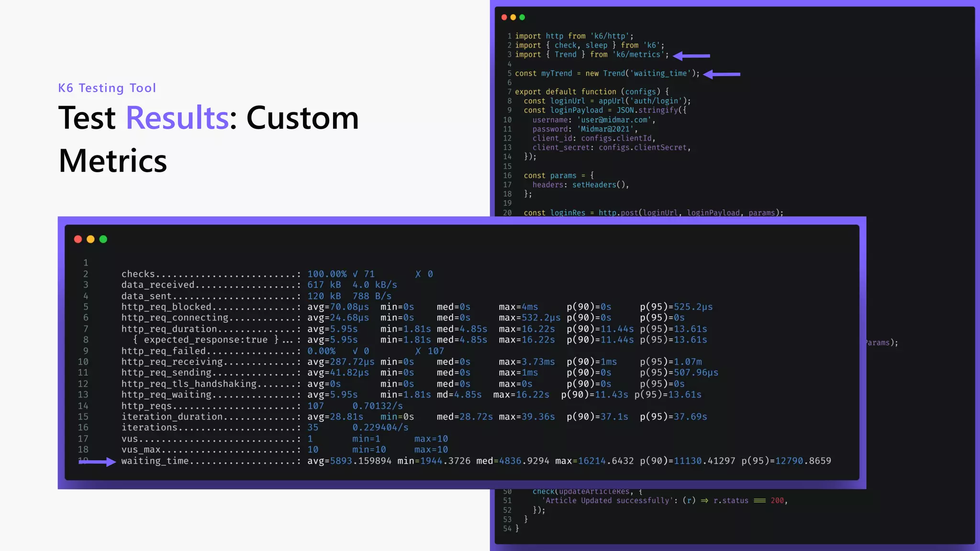Click 'user@midmar.com' string in code
The width and height of the screenshot is (980, 551).
[614, 120]
